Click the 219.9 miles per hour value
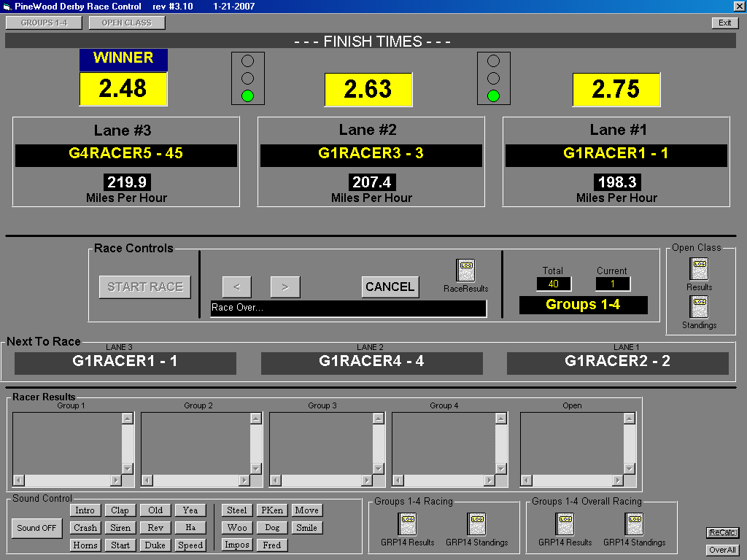Viewport: 747px width, 560px height. [127, 182]
